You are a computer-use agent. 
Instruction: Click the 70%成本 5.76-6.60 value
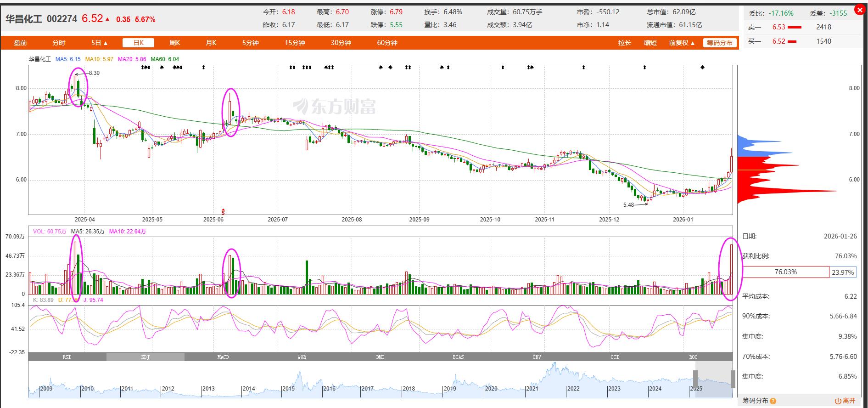tap(843, 357)
